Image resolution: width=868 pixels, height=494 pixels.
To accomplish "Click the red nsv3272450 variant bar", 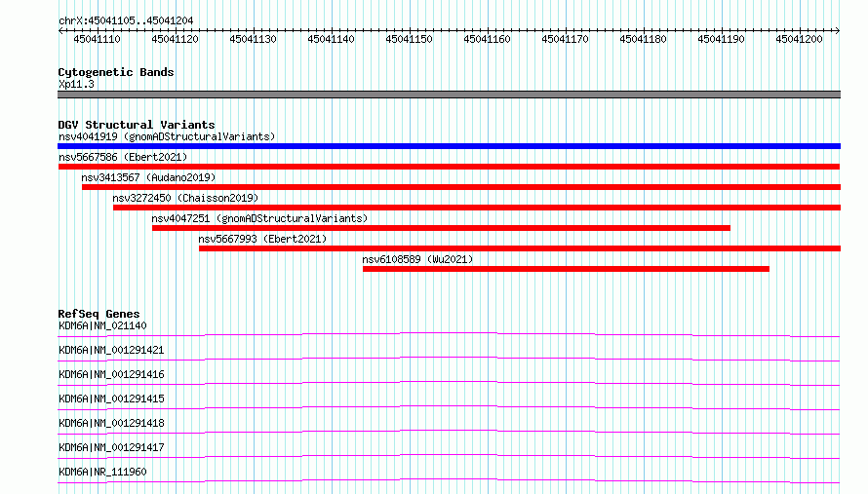I will click(477, 208).
